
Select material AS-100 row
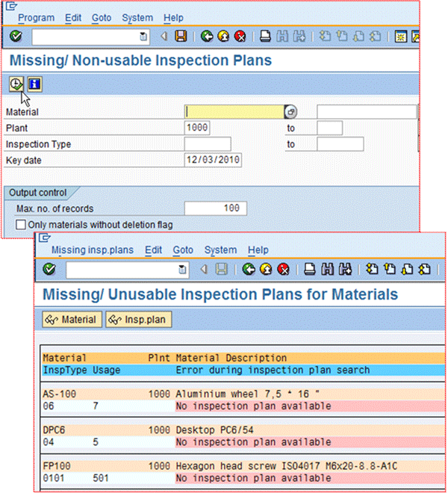tap(243, 394)
